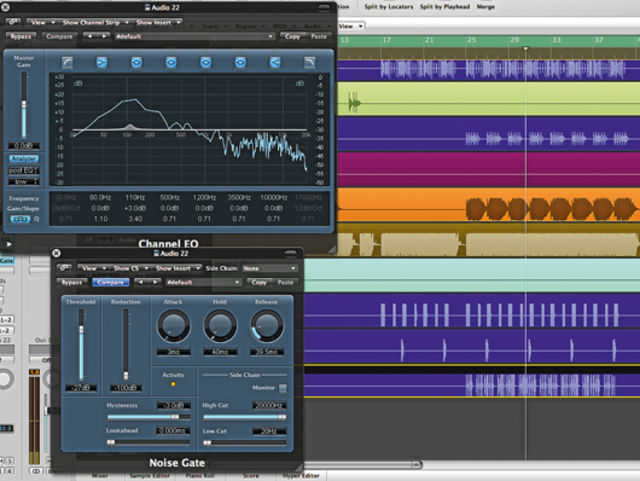Adjust the Hysteresis slider

click(x=149, y=417)
